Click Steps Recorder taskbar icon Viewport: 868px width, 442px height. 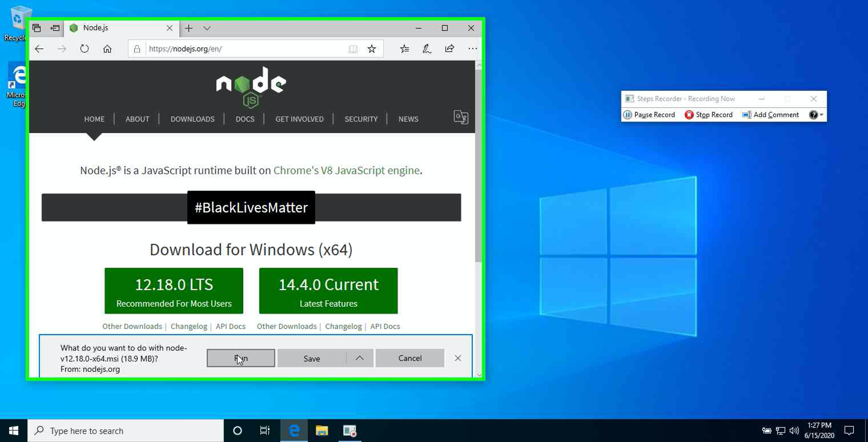(x=349, y=431)
